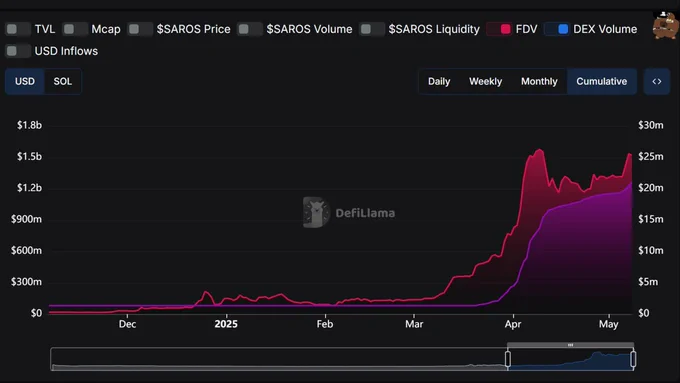The height and width of the screenshot is (383, 680).
Task: Click the range selector top grip bar
Action: coord(570,345)
